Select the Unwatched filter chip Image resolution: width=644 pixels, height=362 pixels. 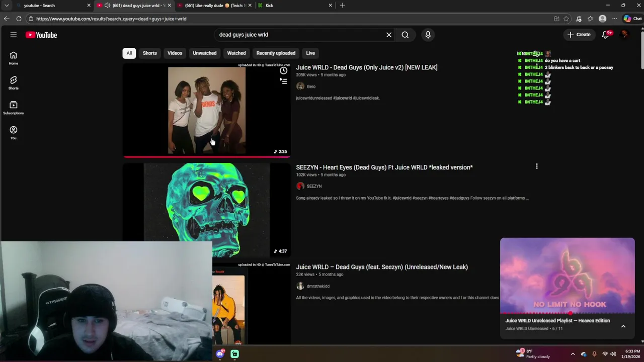click(x=205, y=53)
